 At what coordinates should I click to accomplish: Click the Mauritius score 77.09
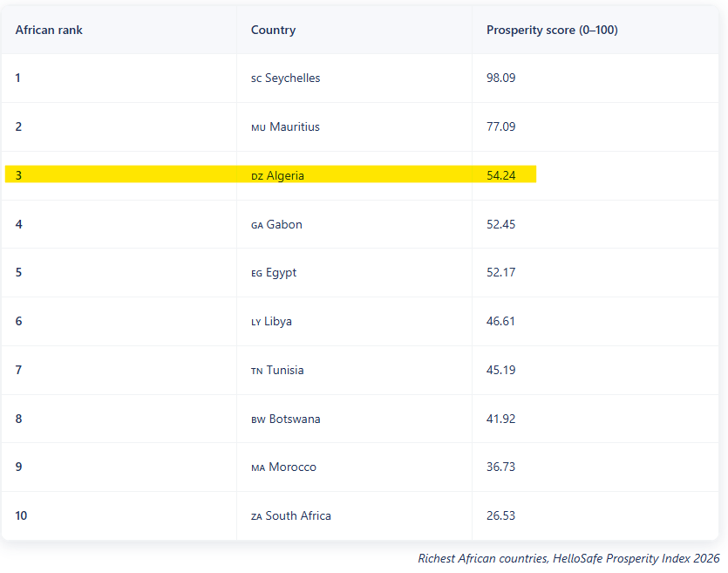coord(501,126)
